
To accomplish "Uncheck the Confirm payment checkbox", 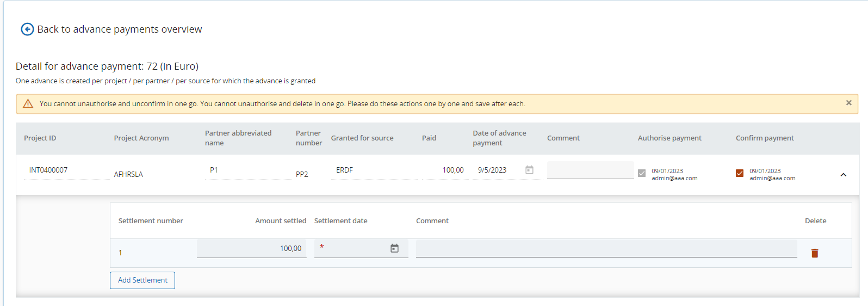I will [x=740, y=173].
